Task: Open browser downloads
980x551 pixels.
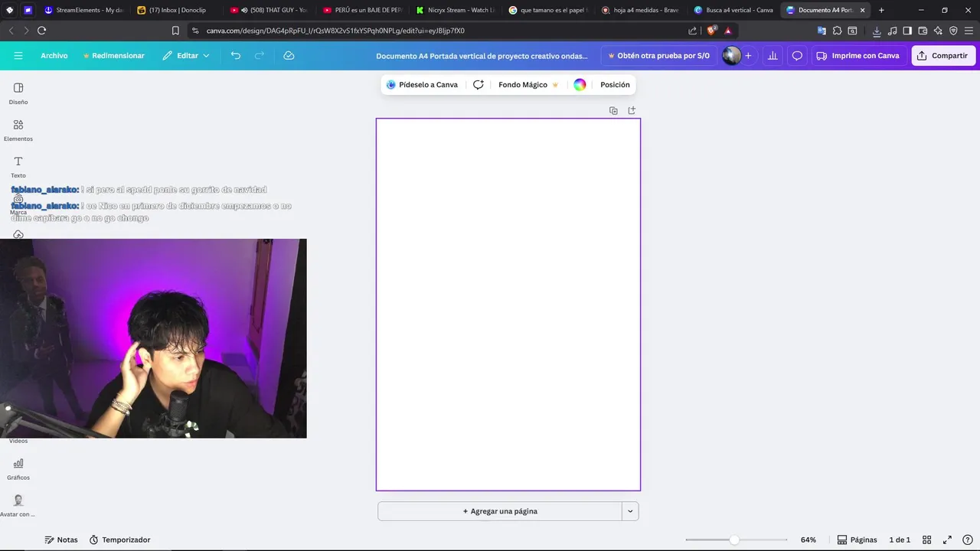Action: tap(877, 31)
